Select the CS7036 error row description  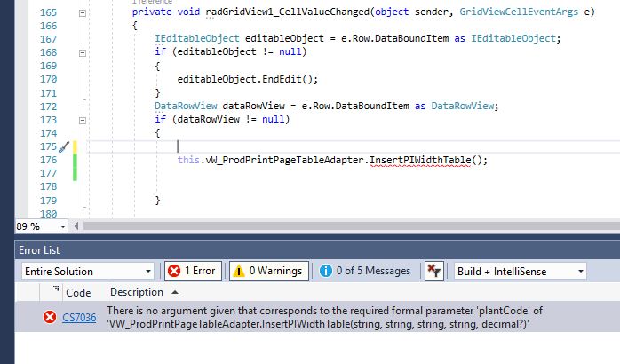(x=324, y=317)
